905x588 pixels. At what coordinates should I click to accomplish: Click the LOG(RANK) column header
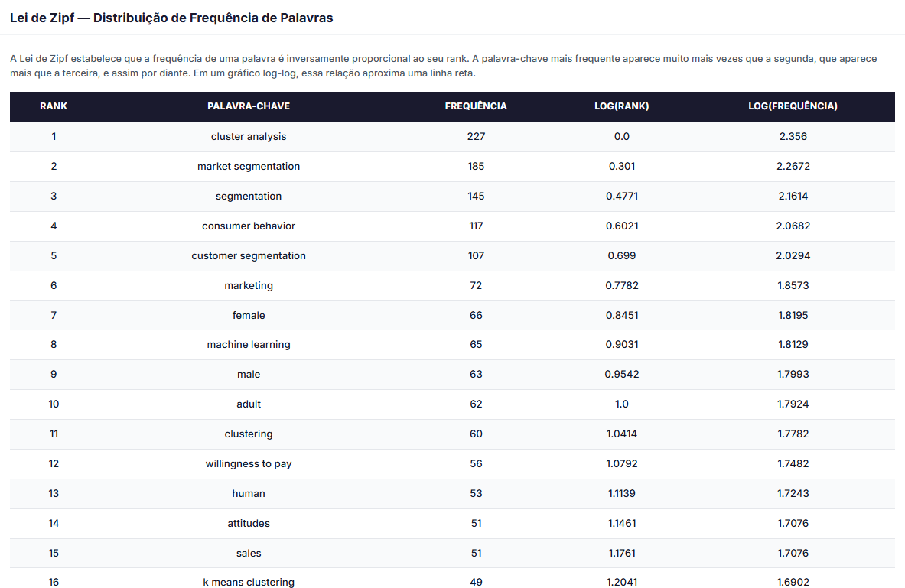[x=621, y=106]
